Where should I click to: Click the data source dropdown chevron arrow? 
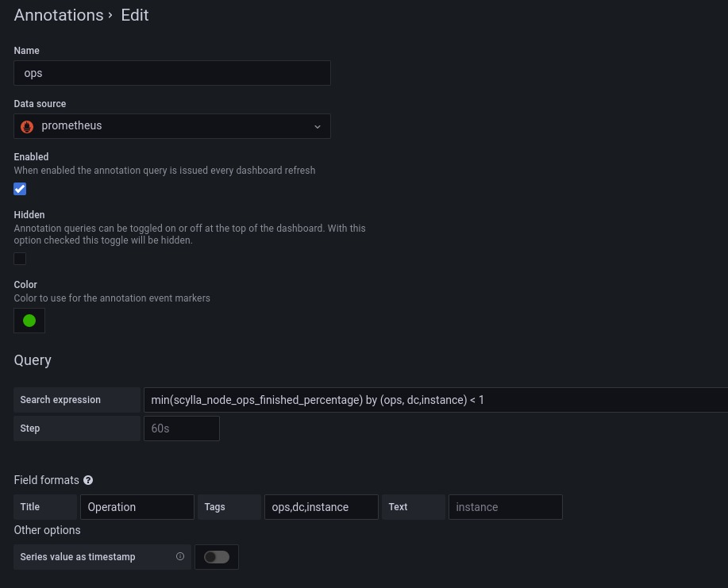point(318,127)
